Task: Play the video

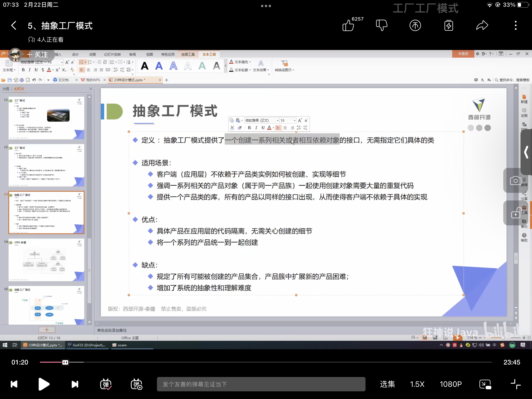Action: point(44,384)
